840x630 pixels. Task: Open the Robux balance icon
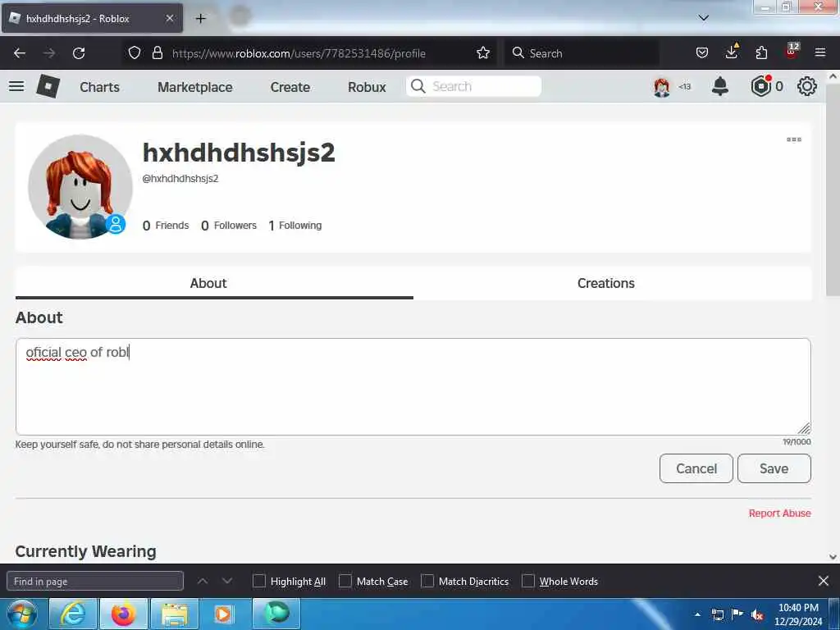[x=760, y=86]
